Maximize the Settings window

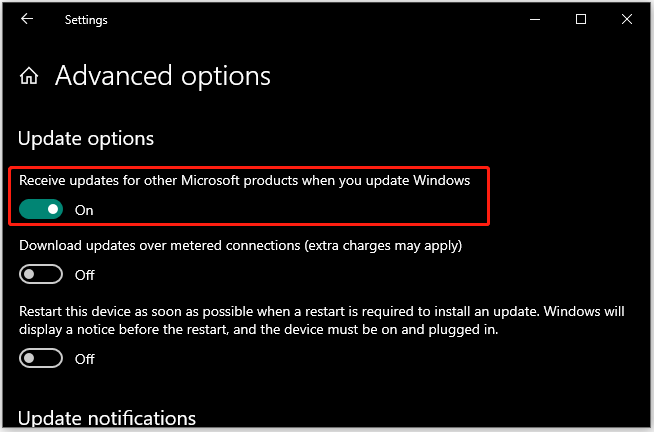point(581,19)
